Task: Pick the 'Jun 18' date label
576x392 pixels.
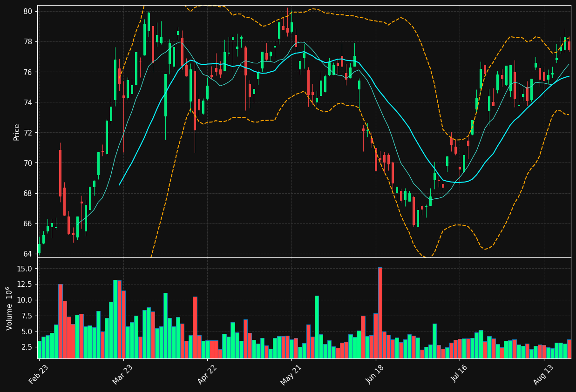Action: click(375, 374)
